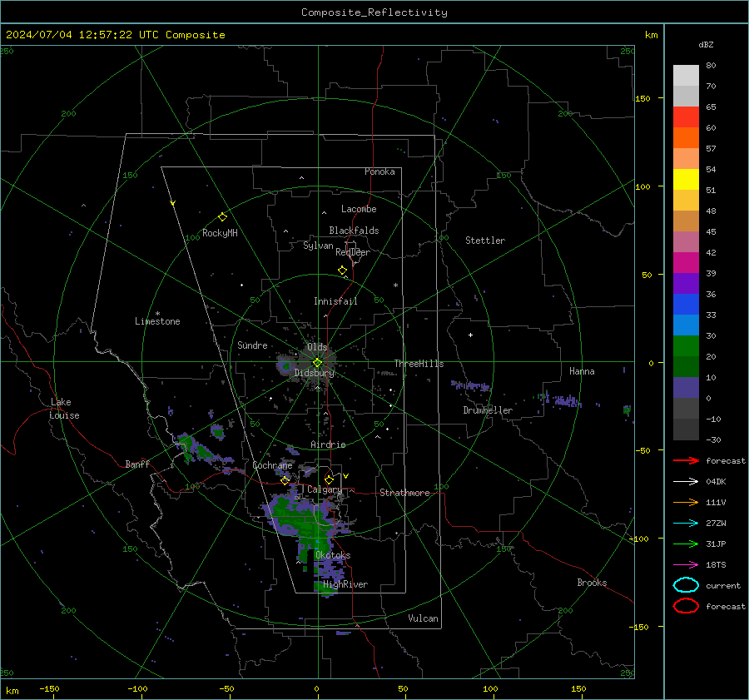749x700 pixels.
Task: Click the Sundre label
Action: pyautogui.click(x=252, y=345)
